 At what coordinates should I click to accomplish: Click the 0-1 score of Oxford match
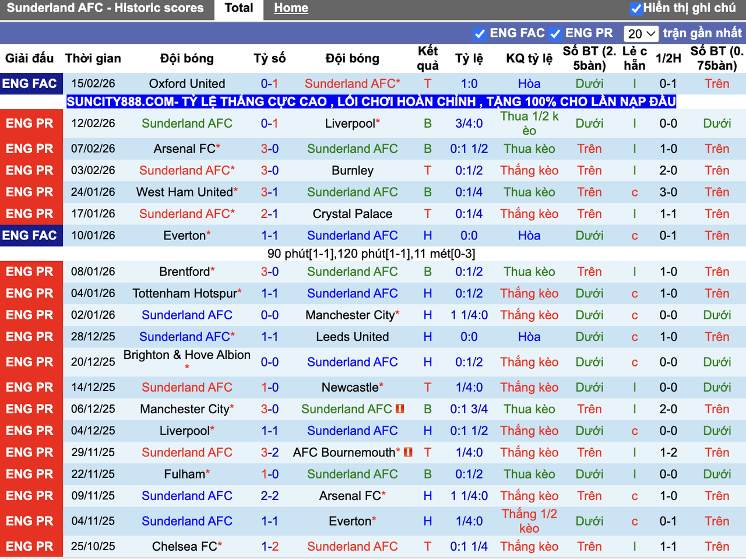[x=269, y=83]
